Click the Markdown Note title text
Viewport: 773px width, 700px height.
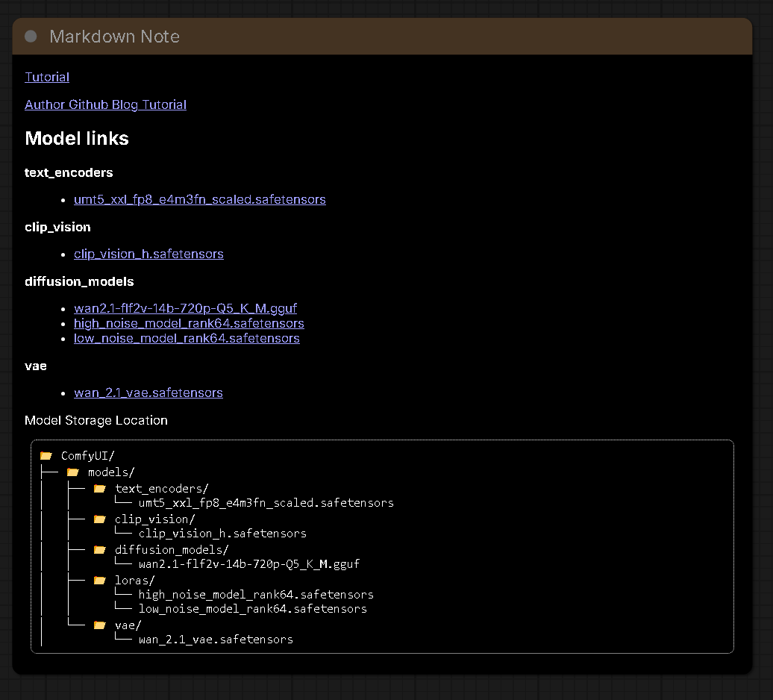pos(114,37)
